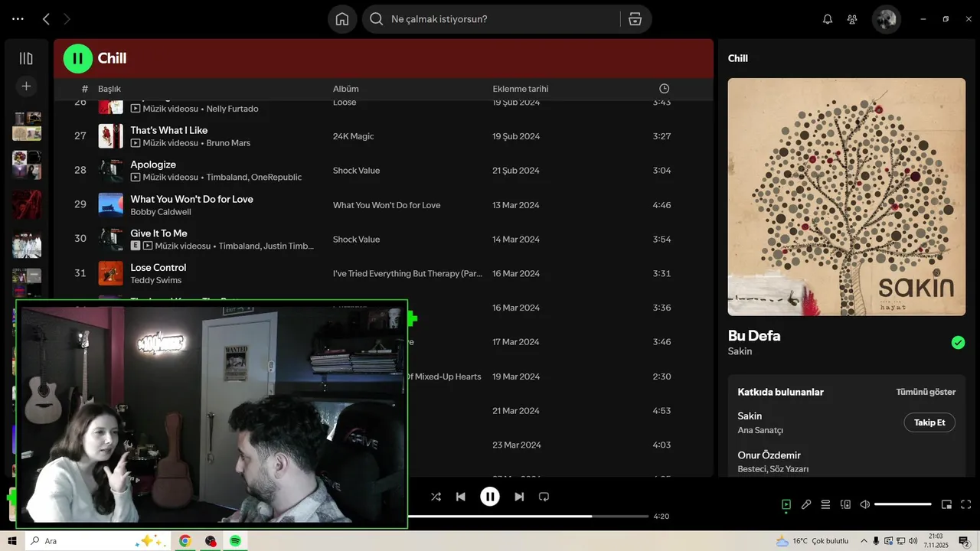Skip to next track
980x551 pixels.
pos(519,497)
